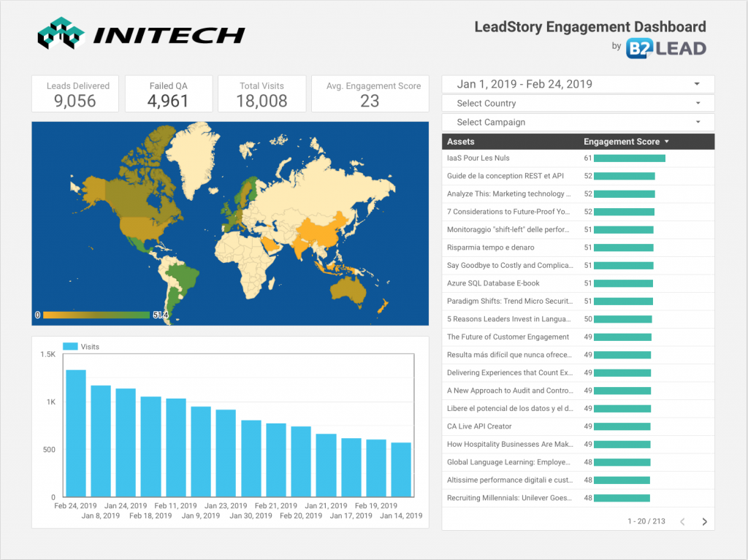The height and width of the screenshot is (560, 748).
Task: Go to previous page of assets table
Action: point(683,521)
